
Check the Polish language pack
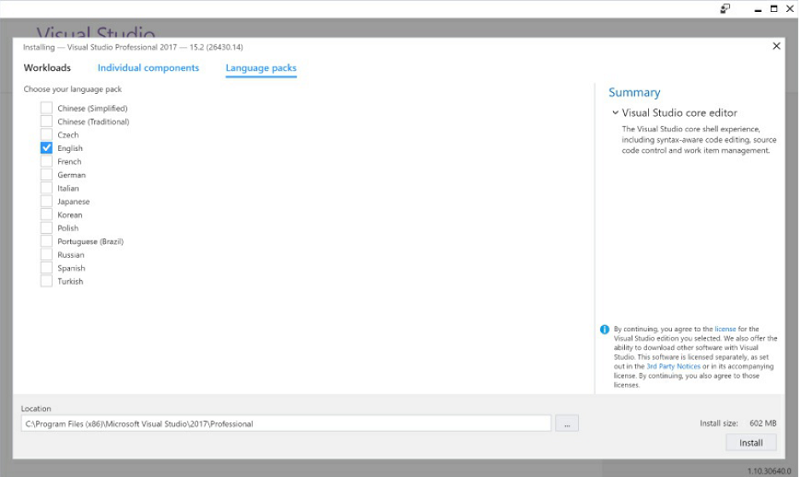coord(46,228)
